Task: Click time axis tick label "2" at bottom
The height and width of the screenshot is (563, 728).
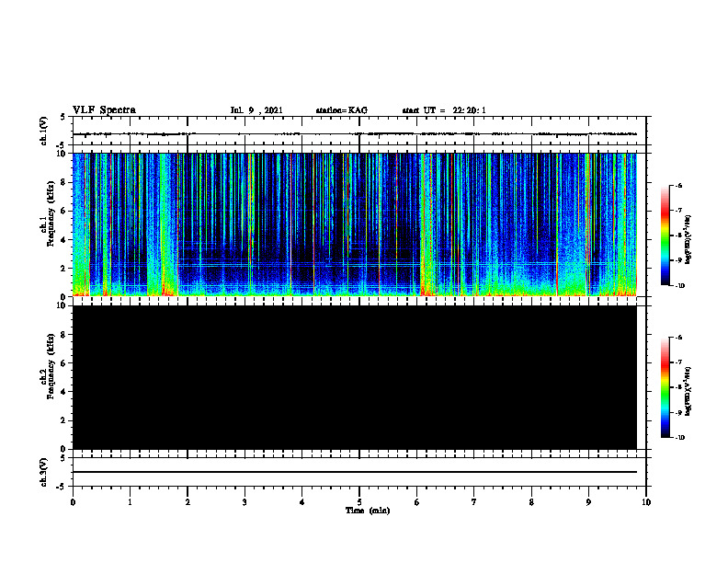Action: click(188, 502)
